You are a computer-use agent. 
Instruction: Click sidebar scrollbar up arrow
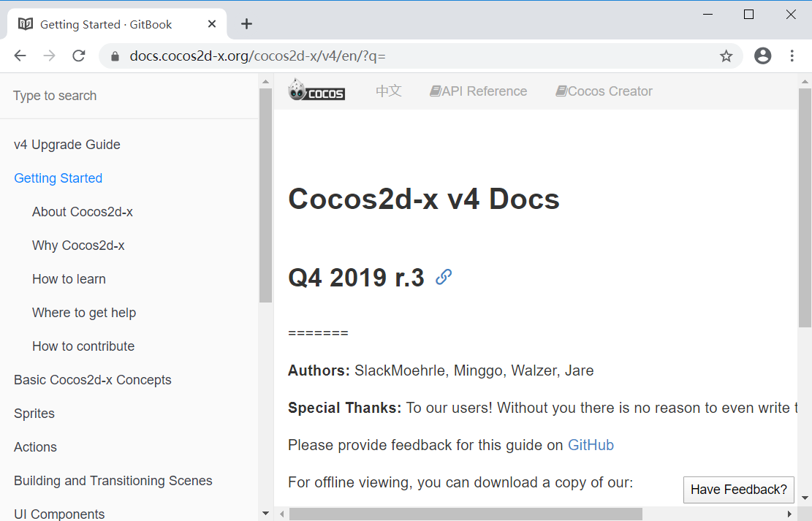265,81
